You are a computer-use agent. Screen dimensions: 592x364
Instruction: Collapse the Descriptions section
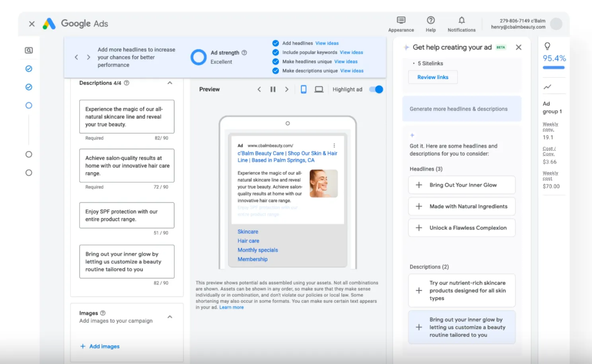[x=170, y=83]
